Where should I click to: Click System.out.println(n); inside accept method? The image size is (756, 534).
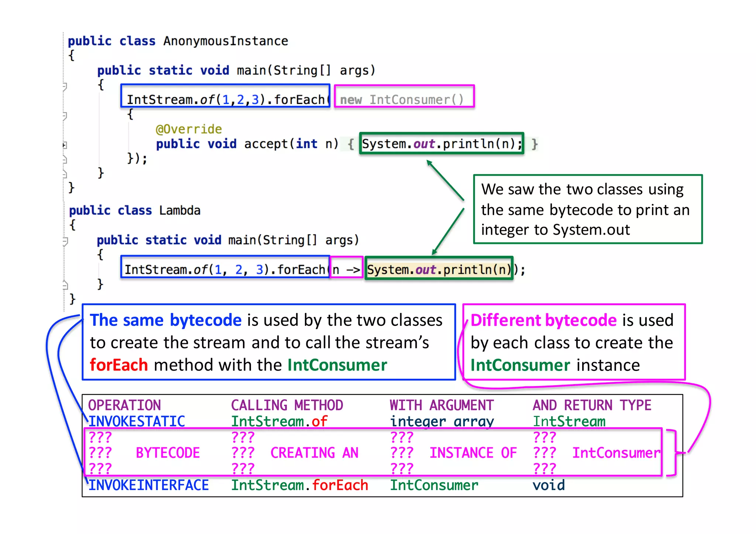tap(442, 144)
